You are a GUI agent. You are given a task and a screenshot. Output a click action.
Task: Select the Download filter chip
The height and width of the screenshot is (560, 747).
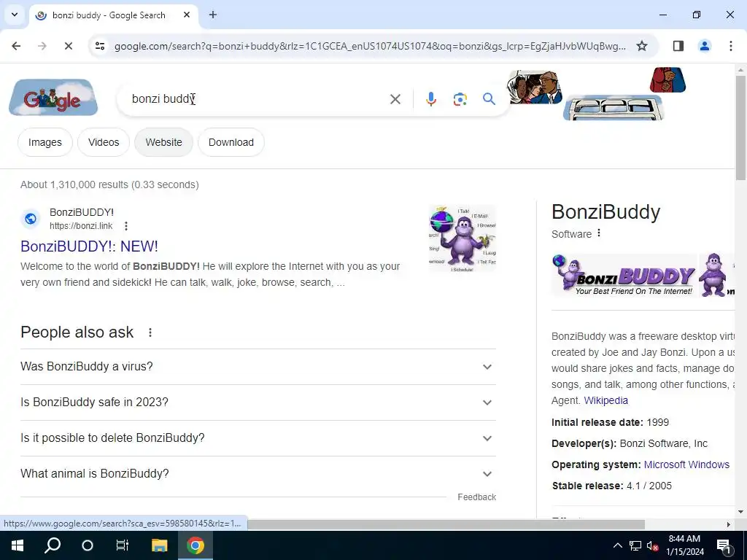pyautogui.click(x=231, y=142)
